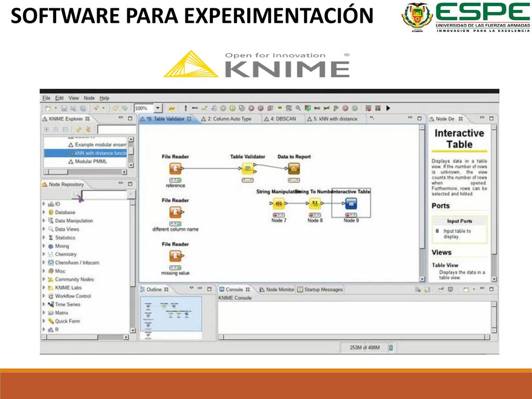This screenshot has width=532, height=399.
Task: Switch to kNN with distance tab
Action: (x=332, y=119)
